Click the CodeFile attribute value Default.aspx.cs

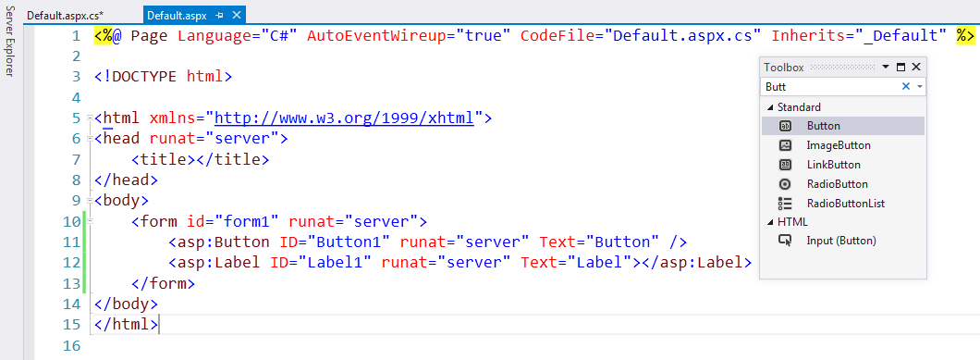(683, 36)
